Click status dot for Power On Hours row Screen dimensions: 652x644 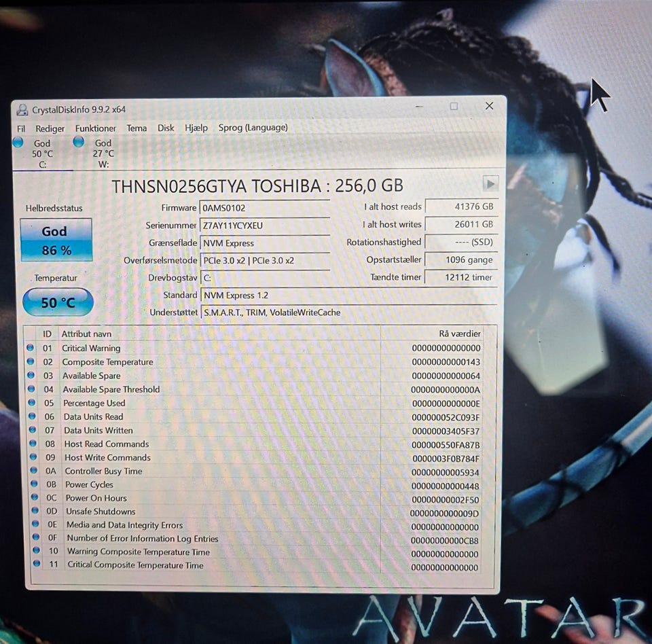click(35, 497)
